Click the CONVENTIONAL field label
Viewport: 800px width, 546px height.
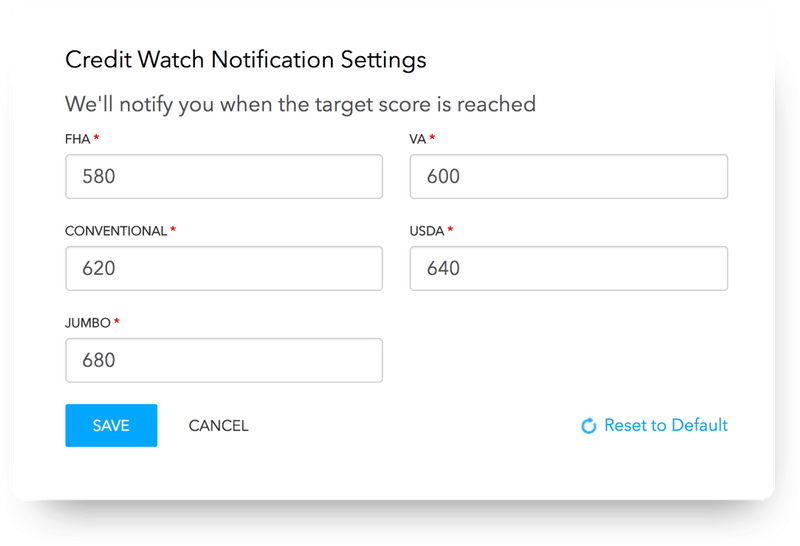point(116,231)
